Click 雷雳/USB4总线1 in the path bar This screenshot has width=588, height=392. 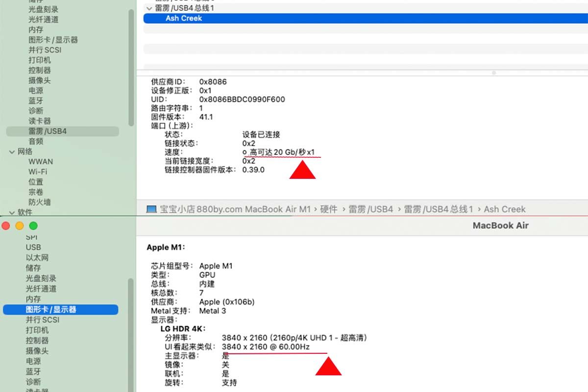tap(439, 209)
